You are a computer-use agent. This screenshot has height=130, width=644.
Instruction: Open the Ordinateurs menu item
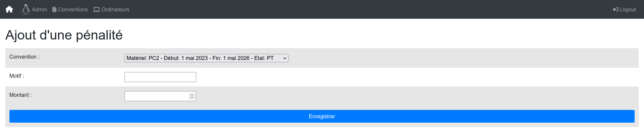click(115, 9)
